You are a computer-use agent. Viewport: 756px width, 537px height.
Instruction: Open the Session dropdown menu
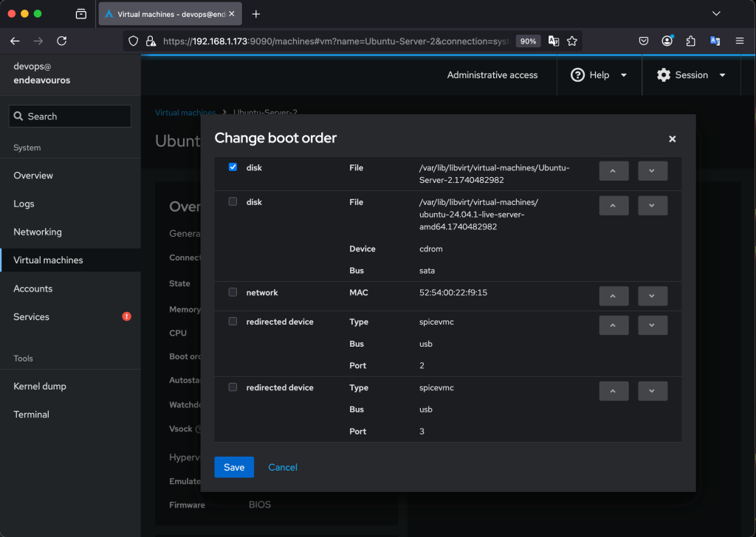point(691,75)
